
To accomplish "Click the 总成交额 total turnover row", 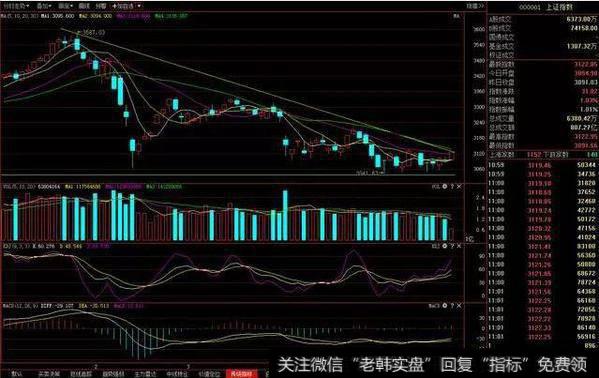I will click(543, 128).
